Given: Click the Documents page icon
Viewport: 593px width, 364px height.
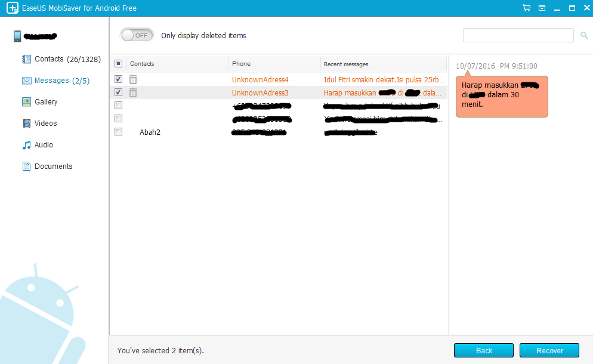Looking at the screenshot, I should coord(26,166).
